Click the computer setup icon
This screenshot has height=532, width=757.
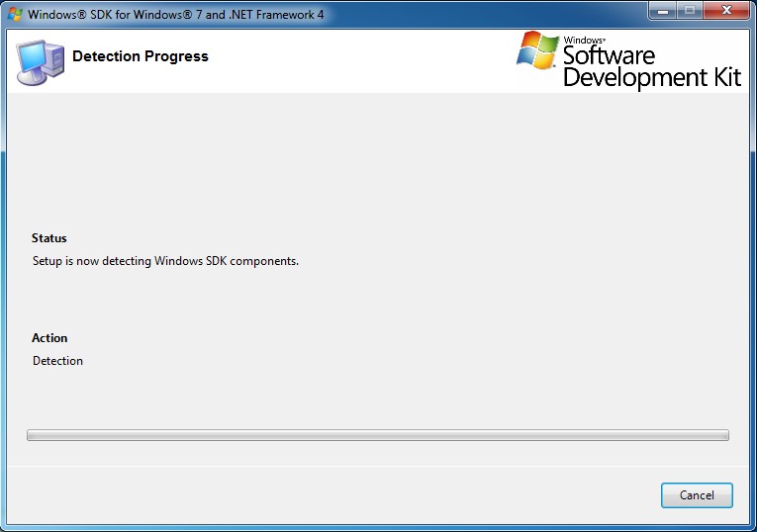tap(40, 62)
